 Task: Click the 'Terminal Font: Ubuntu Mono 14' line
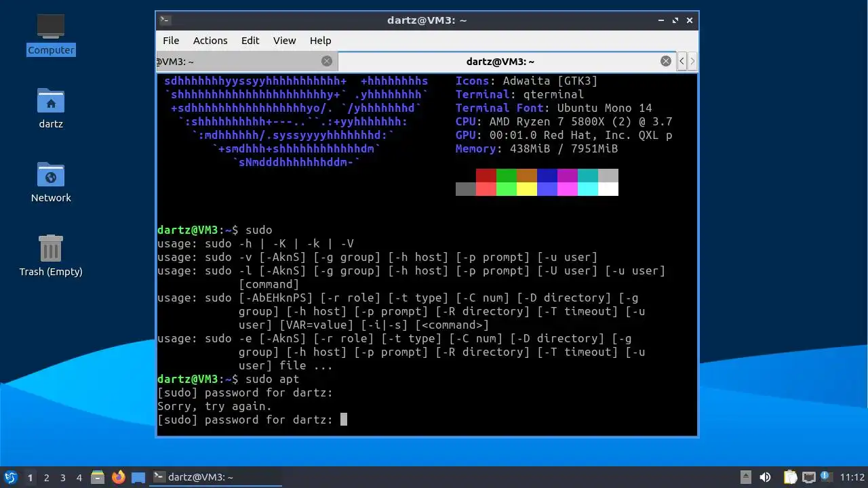[x=554, y=108]
